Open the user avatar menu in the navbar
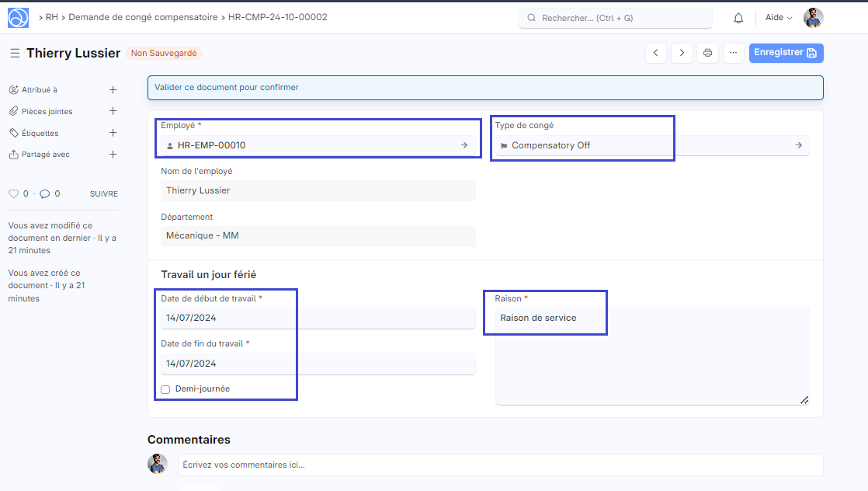868x491 pixels. pos(813,18)
